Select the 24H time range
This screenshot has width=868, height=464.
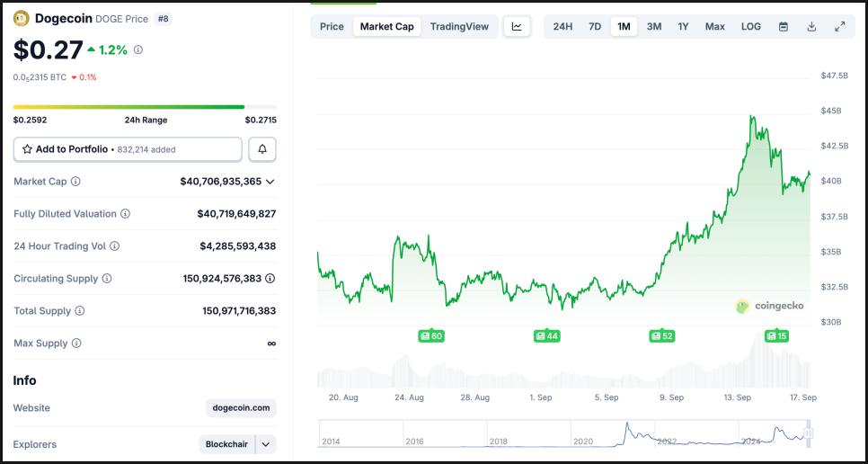(x=562, y=27)
